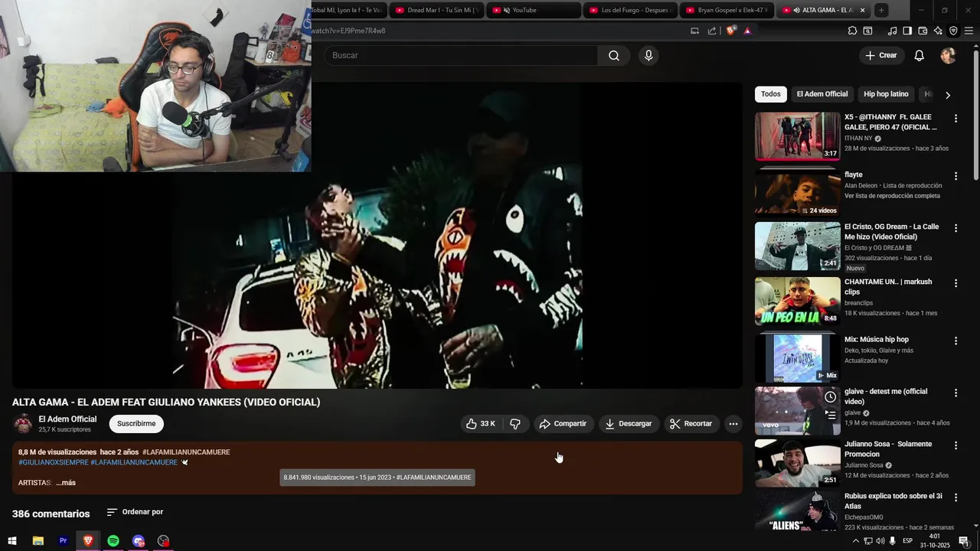Dislike the video with thumbs down

(515, 424)
